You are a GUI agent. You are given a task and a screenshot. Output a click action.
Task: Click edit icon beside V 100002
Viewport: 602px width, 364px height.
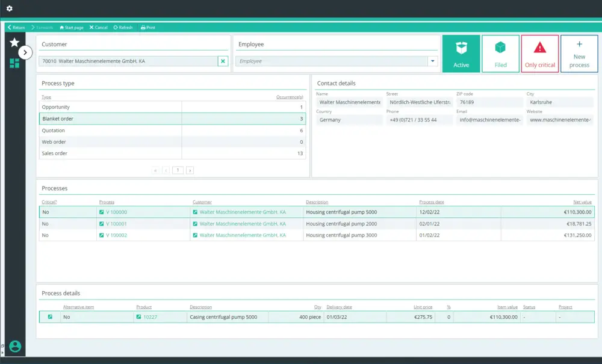101,235
